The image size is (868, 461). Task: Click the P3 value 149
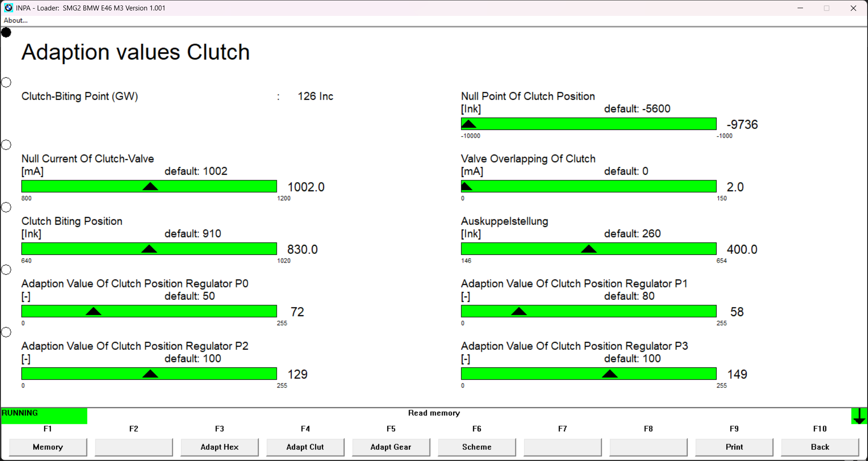[x=737, y=374]
